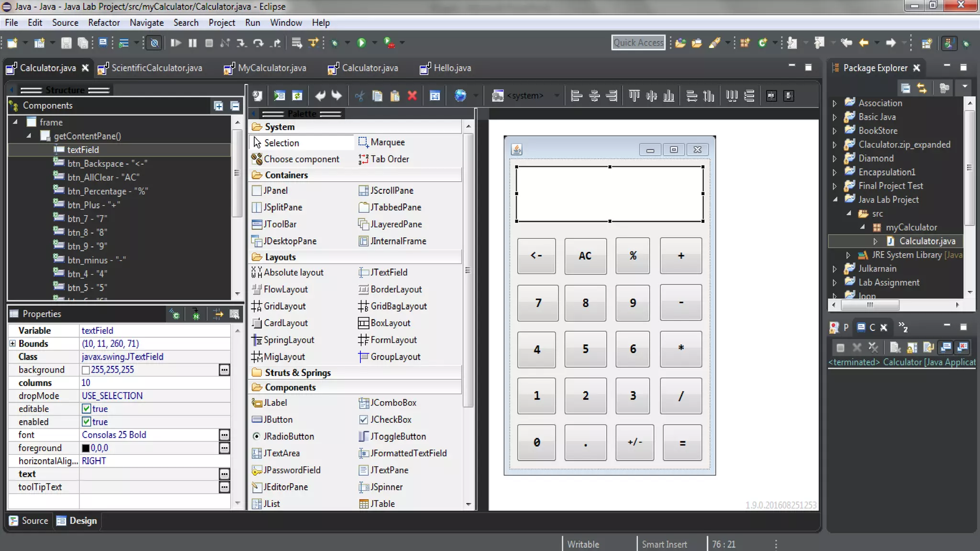Click Show advanced properties icon
The height and width of the screenshot is (551, 980).
(234, 314)
